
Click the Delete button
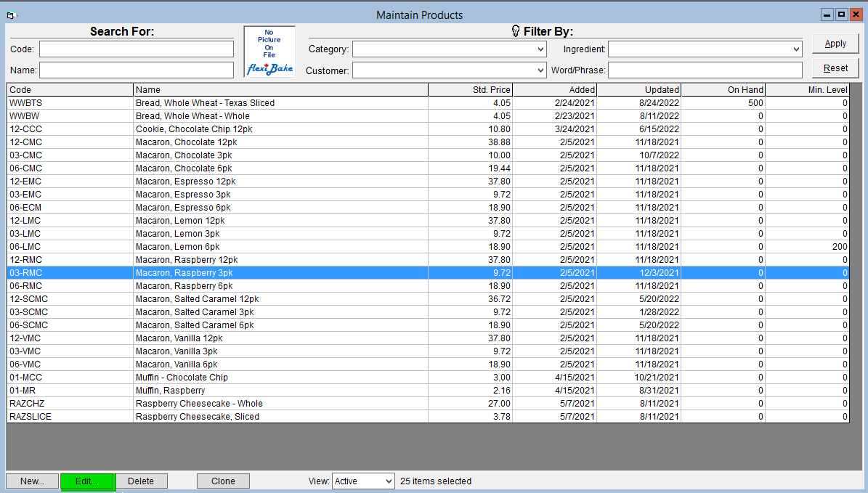(141, 481)
